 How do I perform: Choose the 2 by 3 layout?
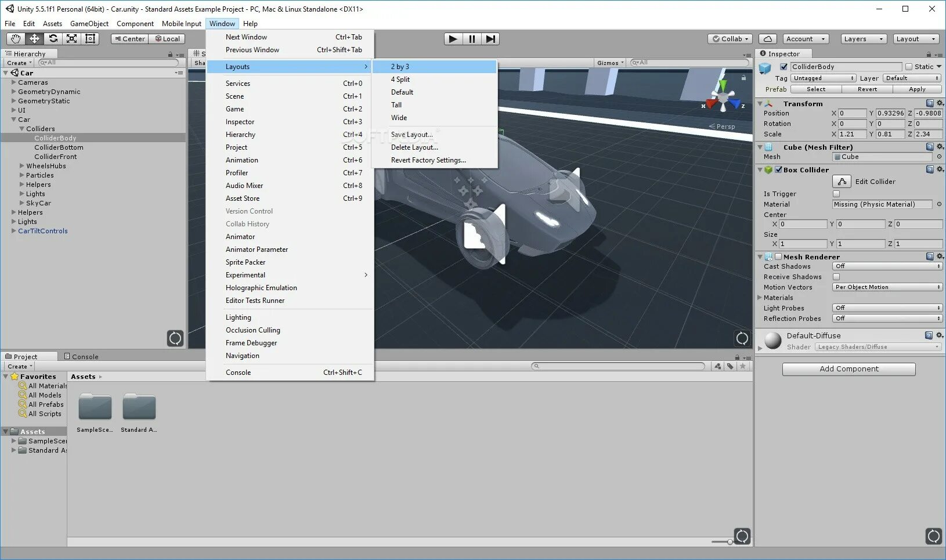435,67
